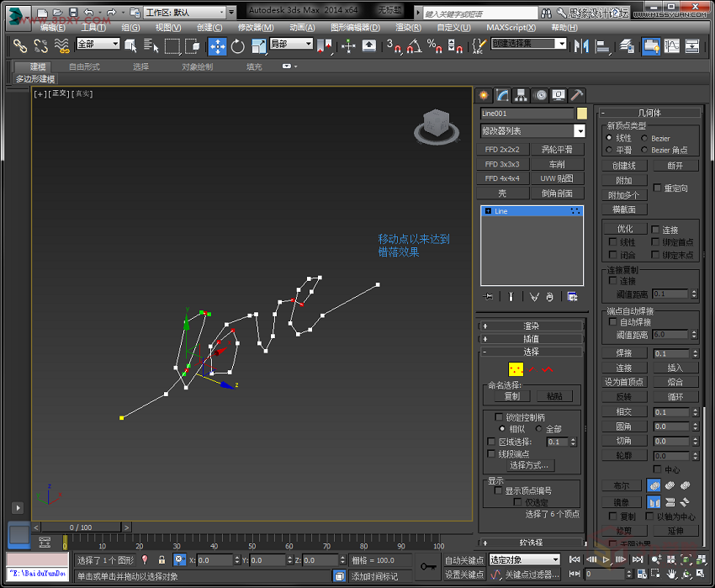Open the MAXScript(X) menu
Viewport: 715px width, 588px height.
click(511, 28)
